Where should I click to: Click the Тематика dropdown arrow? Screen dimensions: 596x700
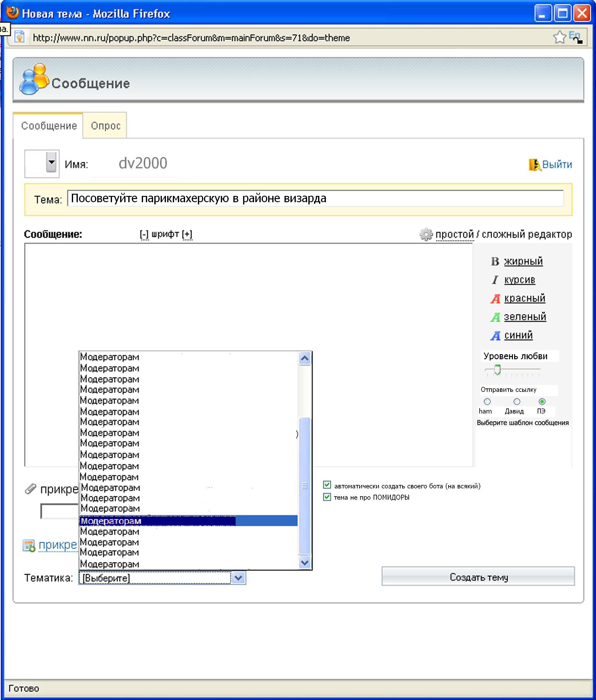coord(238,578)
